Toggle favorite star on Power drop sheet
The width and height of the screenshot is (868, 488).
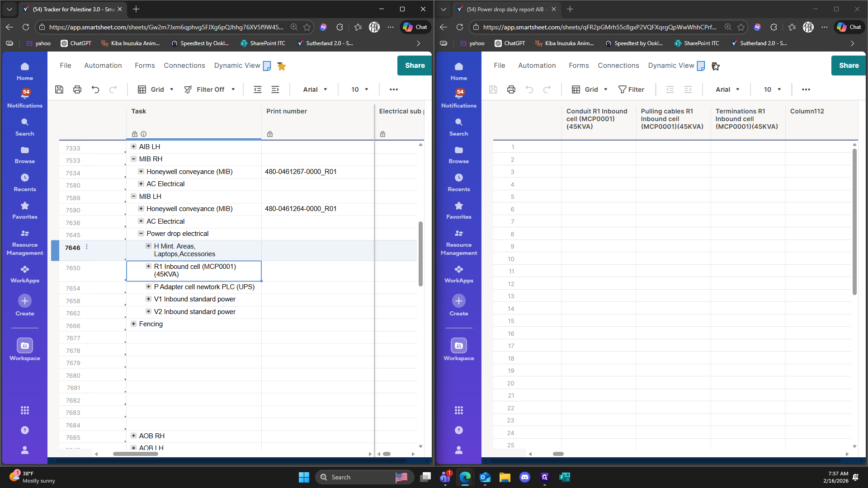[x=715, y=66]
